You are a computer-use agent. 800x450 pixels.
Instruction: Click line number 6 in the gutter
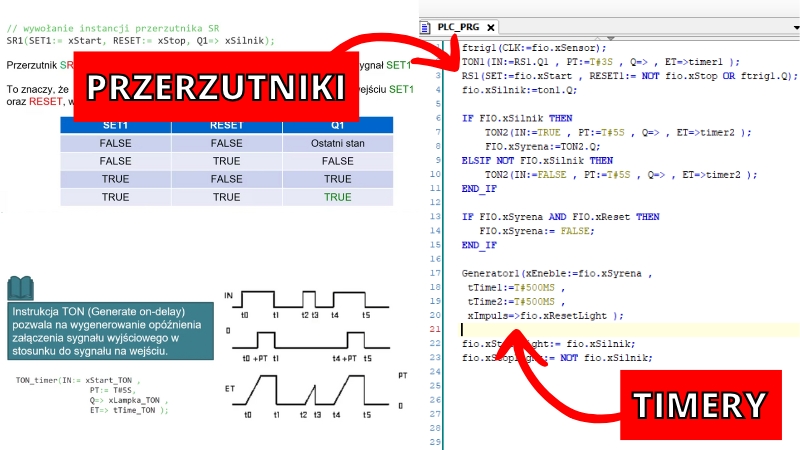[x=438, y=118]
